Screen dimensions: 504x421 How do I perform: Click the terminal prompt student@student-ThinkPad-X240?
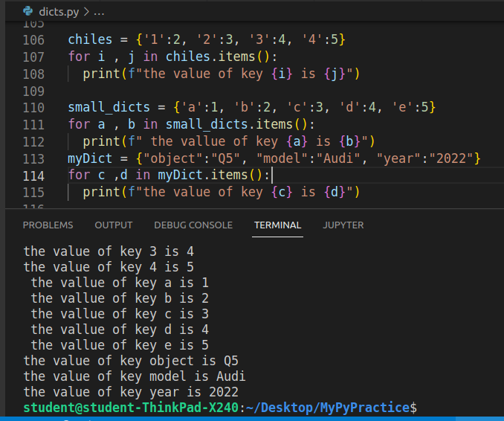131,408
